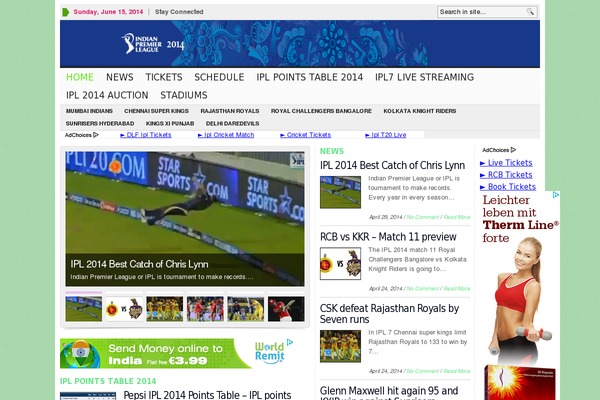600x400 pixels.
Task: Click Read More for the Chris Lynn article
Action: 457,217
